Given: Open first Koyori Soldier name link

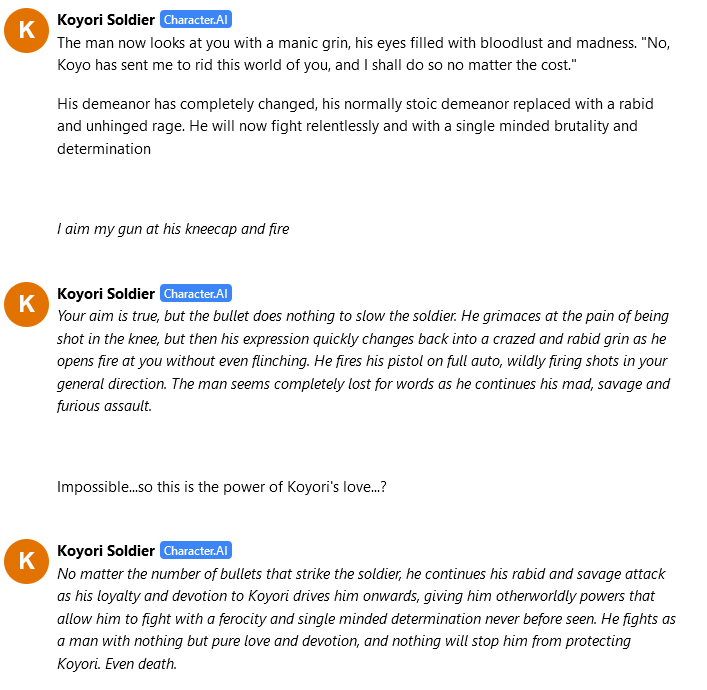Looking at the screenshot, I should pyautogui.click(x=106, y=20).
